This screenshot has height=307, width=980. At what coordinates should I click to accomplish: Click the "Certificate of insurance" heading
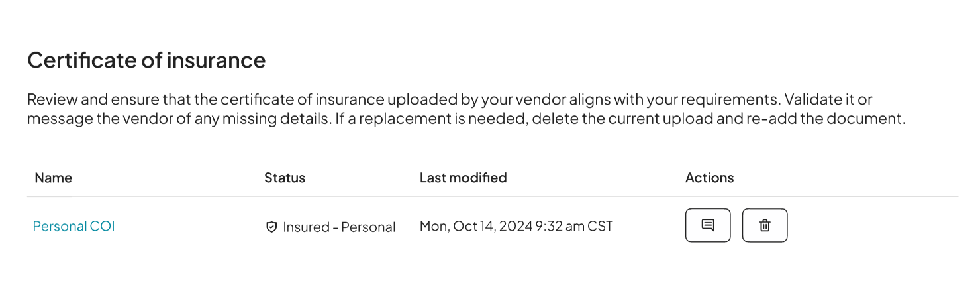pyautogui.click(x=146, y=60)
